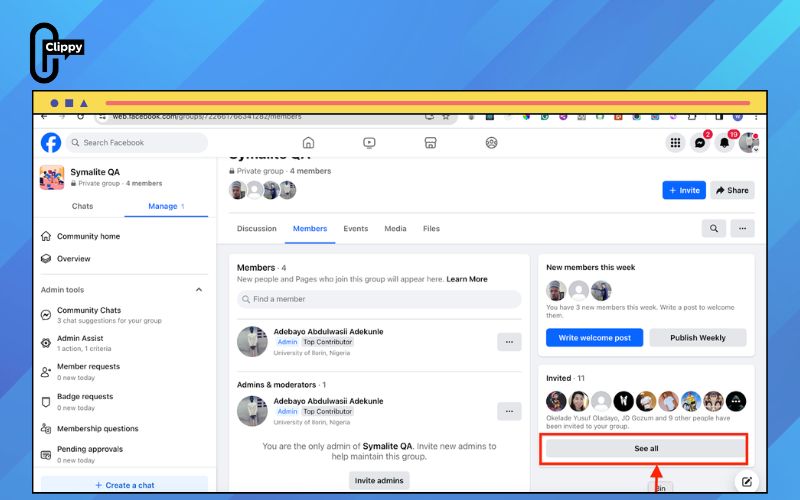Click the Find a member field
The image size is (800, 500).
[x=379, y=299]
